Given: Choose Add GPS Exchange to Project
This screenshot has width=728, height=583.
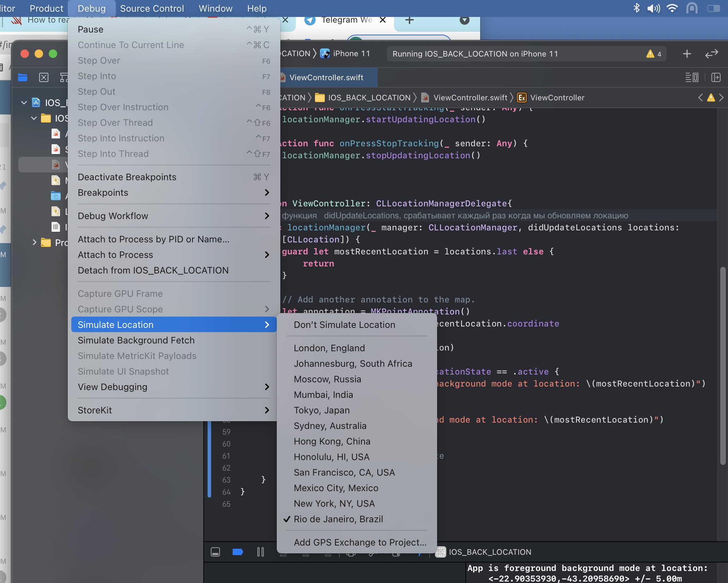Looking at the screenshot, I should [357, 542].
